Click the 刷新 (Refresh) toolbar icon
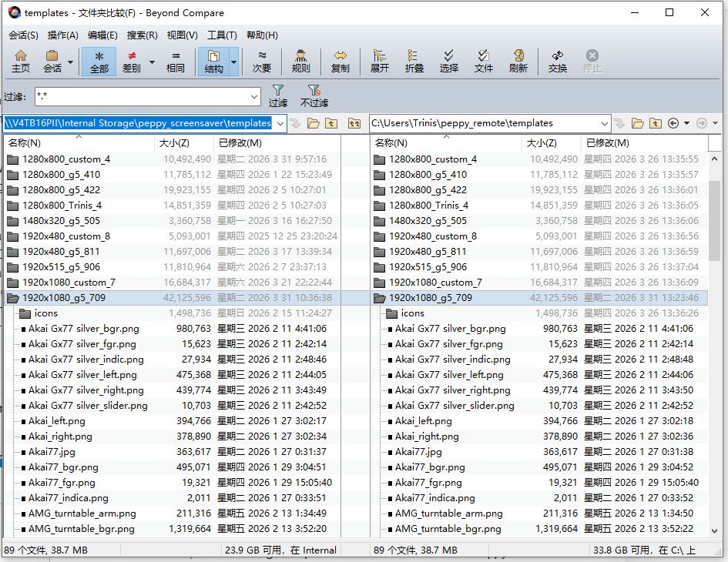Image resolution: width=728 pixels, height=562 pixels. [x=518, y=61]
